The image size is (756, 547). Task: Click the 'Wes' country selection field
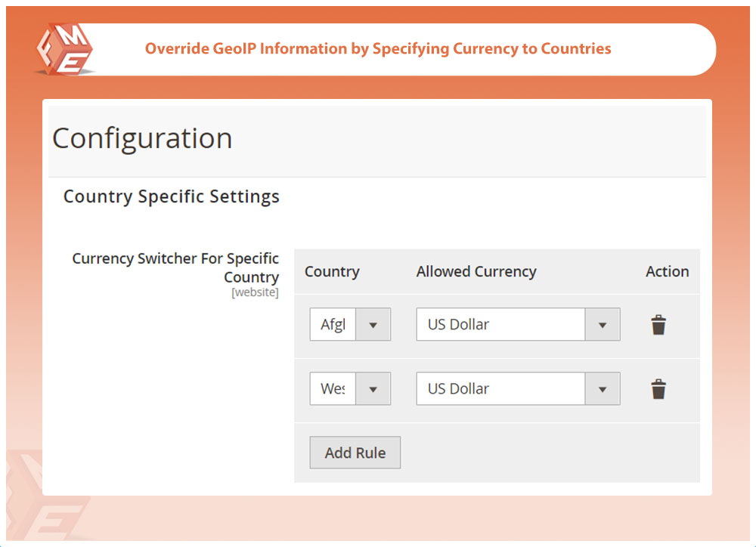(333, 389)
